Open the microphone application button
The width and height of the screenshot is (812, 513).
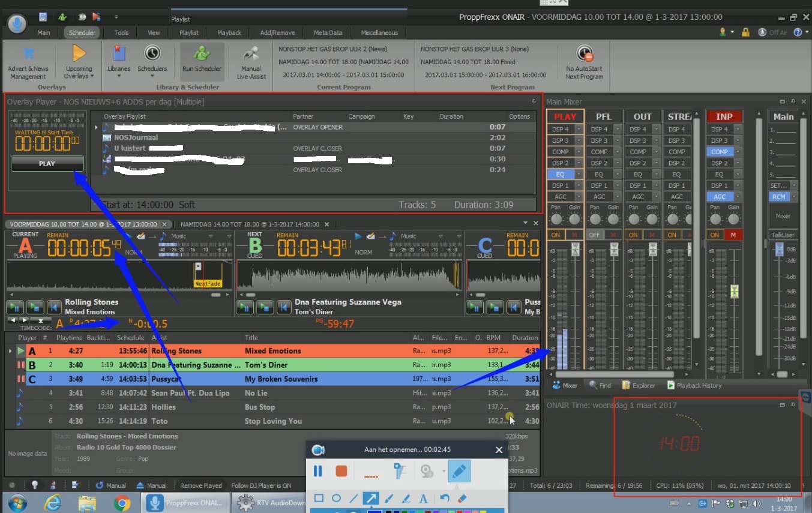coord(17,24)
